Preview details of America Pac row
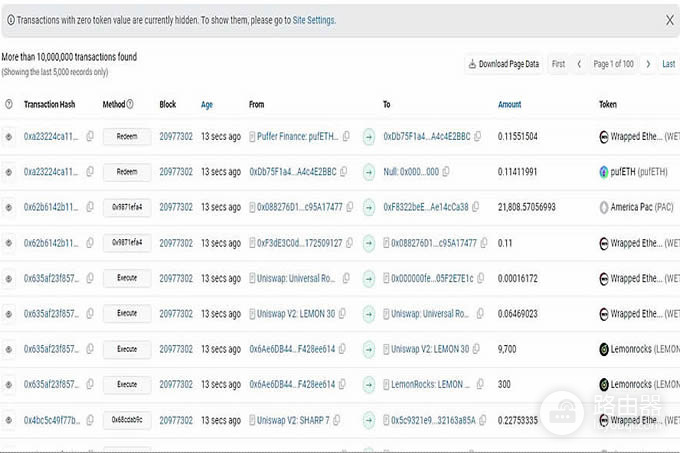 click(x=9, y=208)
